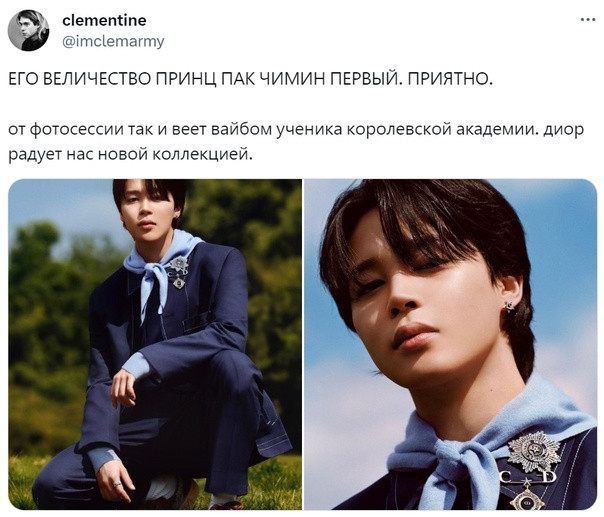Click the CD letter pin in the right photo
The width and height of the screenshot is (604, 517).
tap(528, 478)
